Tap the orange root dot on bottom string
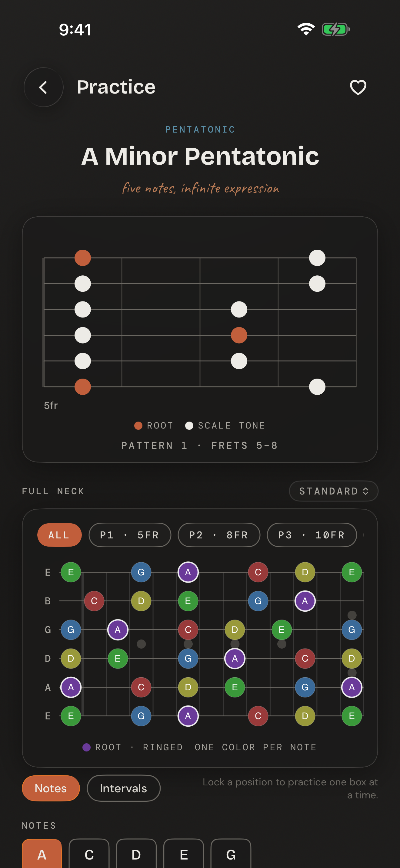Image resolution: width=400 pixels, height=868 pixels. click(83, 386)
